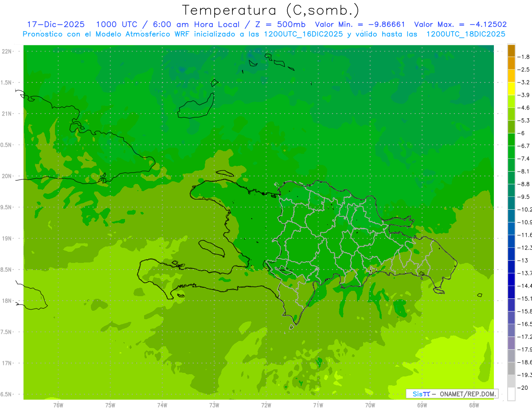Click the orange color bar segment between -1.8 and -2.5
This screenshot has height=411, width=532.
[x=511, y=63]
